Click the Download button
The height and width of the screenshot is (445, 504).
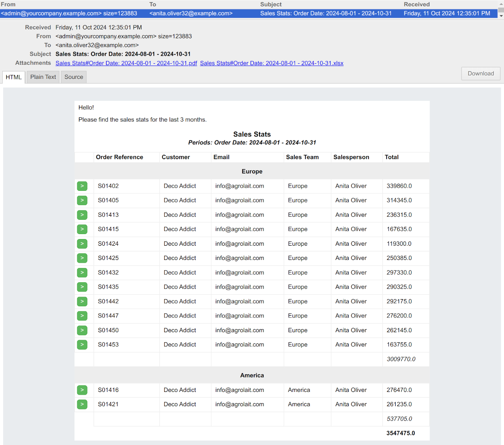pos(480,74)
